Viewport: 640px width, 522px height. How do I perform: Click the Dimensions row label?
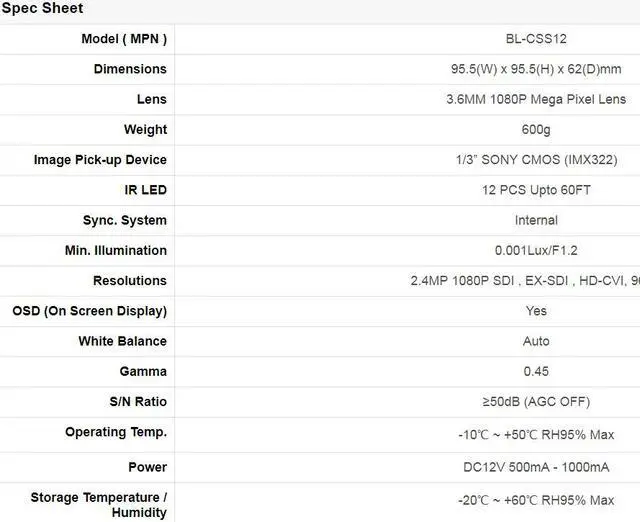(130, 69)
